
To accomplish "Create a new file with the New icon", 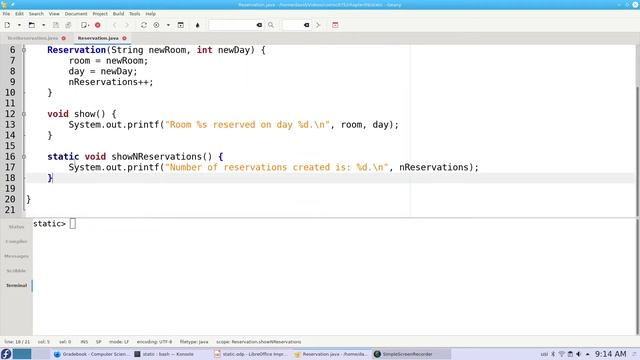I will click(7, 25).
